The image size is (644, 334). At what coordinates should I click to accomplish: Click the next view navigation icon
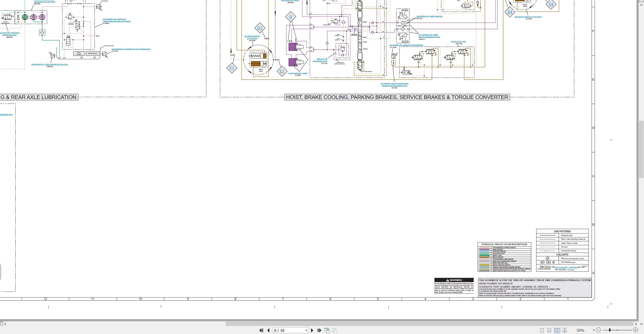tap(335, 330)
